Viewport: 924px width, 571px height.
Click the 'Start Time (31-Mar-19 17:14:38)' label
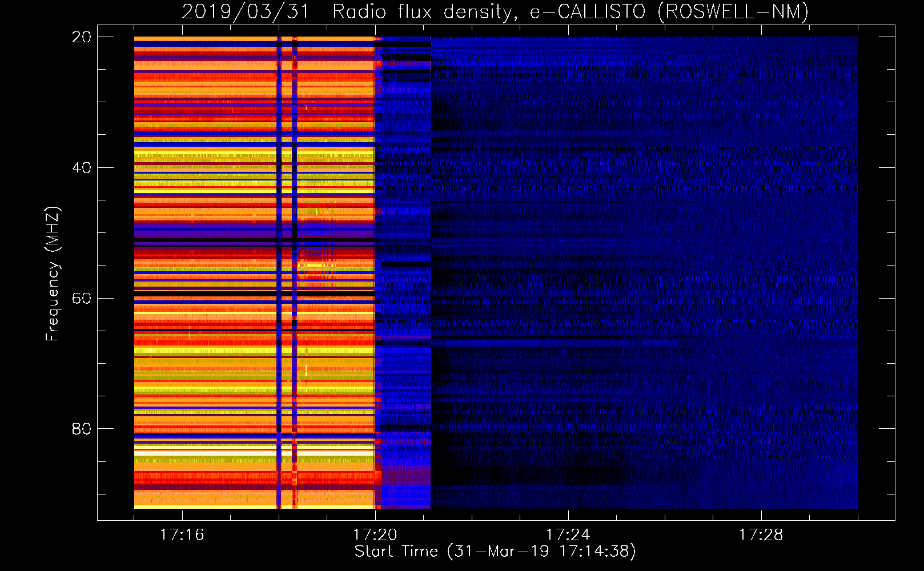click(495, 552)
